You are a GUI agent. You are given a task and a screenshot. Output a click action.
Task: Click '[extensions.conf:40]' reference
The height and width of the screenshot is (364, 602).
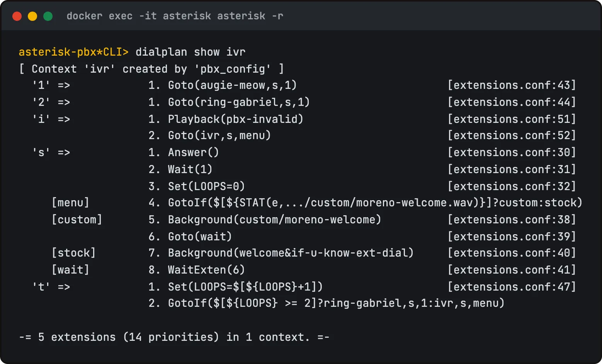(x=512, y=253)
